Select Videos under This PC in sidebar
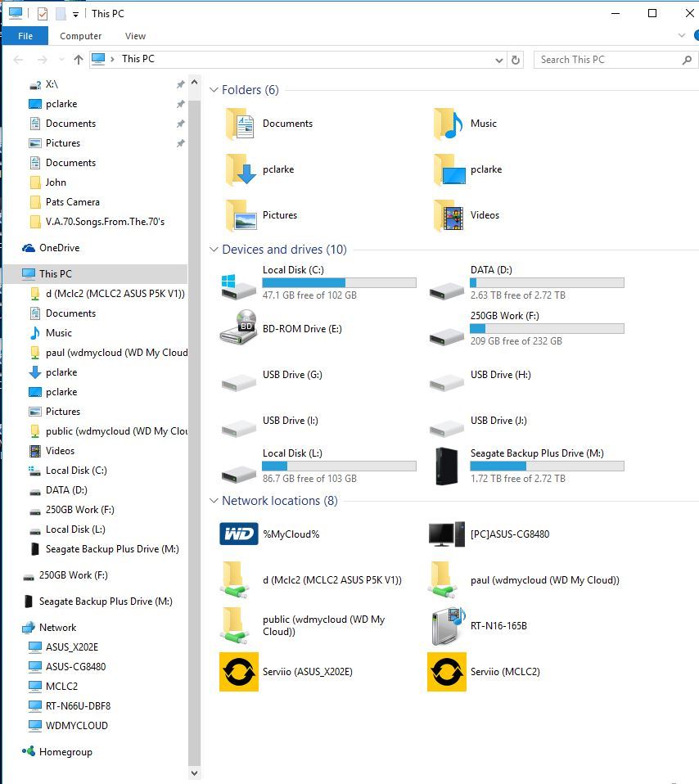This screenshot has height=784, width=699. [x=52, y=451]
